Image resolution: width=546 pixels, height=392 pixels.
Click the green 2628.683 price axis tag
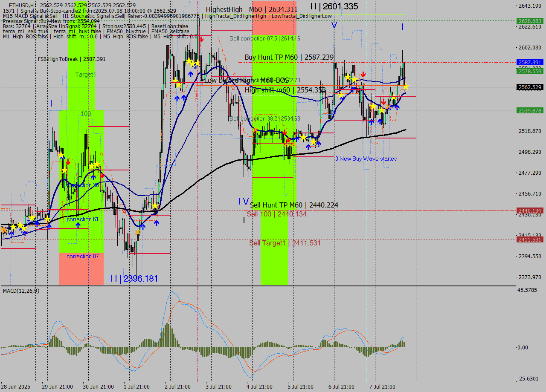coord(529,21)
